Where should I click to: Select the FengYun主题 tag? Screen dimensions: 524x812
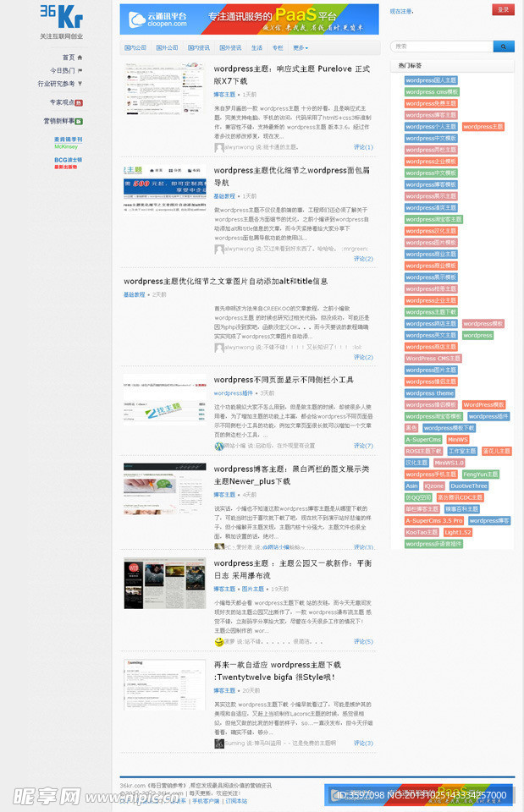(481, 475)
